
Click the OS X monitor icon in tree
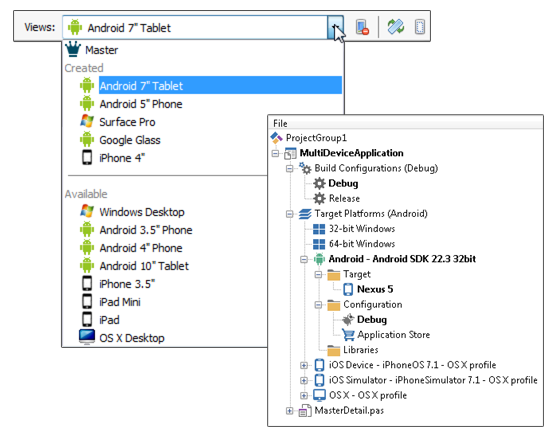coord(319,395)
